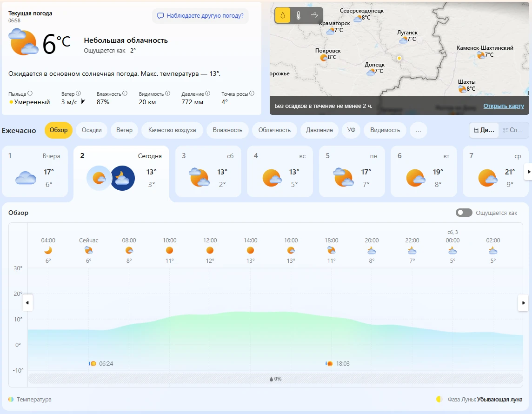The height and width of the screenshot is (414, 532).
Task: Click the Каменск-Шахтинский weather icon on map
Action: click(x=481, y=54)
